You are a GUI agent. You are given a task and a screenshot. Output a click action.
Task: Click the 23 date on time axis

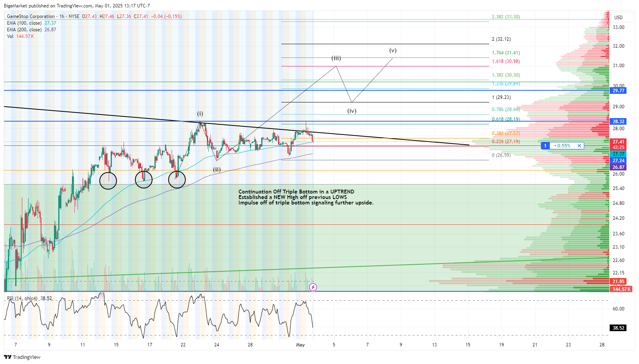[568, 345]
